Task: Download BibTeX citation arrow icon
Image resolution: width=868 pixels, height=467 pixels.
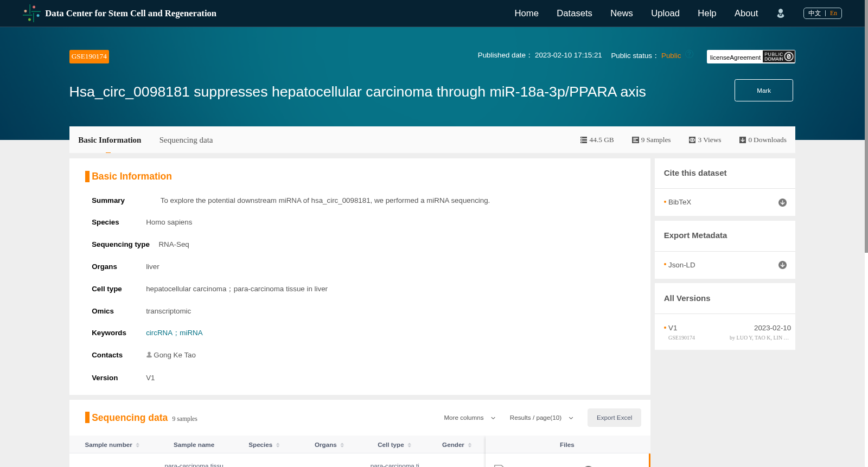Action: click(782, 202)
